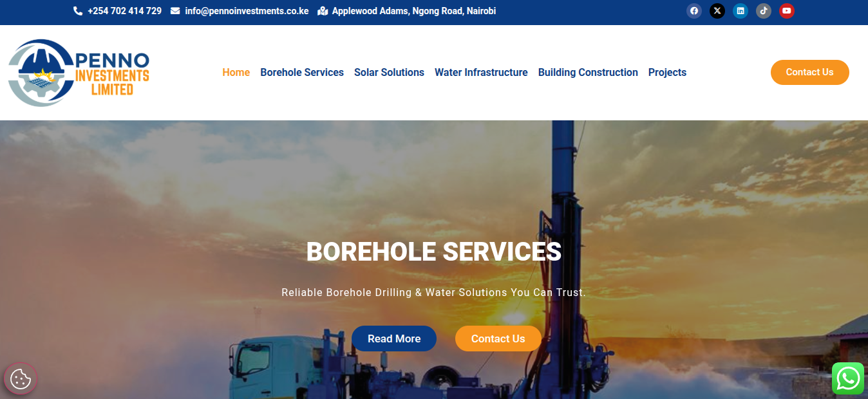Image resolution: width=868 pixels, height=399 pixels.
Task: Click the blue Read More button
Action: pos(394,339)
